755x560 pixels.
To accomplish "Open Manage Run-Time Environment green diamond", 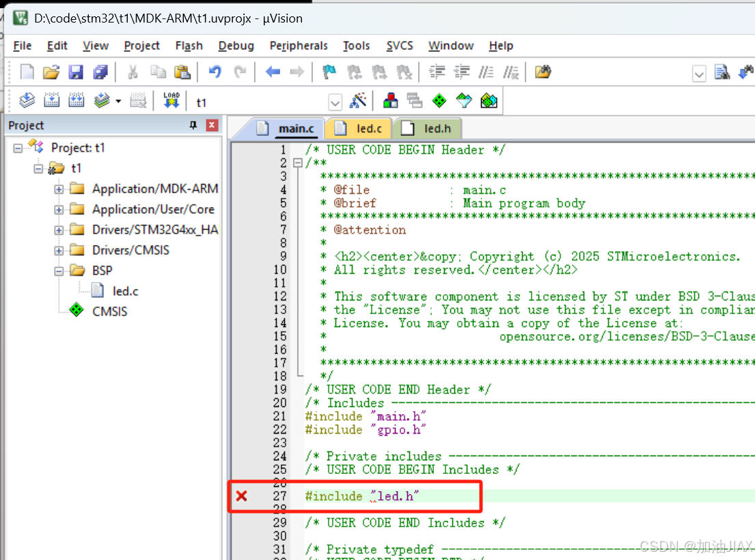I will (439, 100).
